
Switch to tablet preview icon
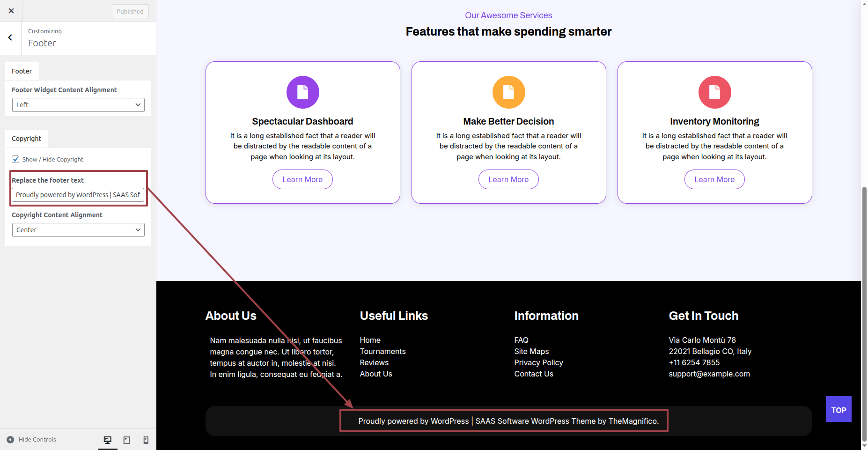point(126,440)
